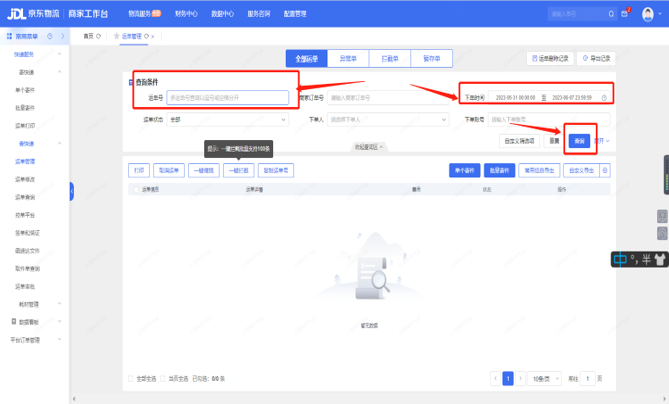Screen dimensions: 669x404
Task: Open the 下单人 dropdown
Action: click(388, 120)
